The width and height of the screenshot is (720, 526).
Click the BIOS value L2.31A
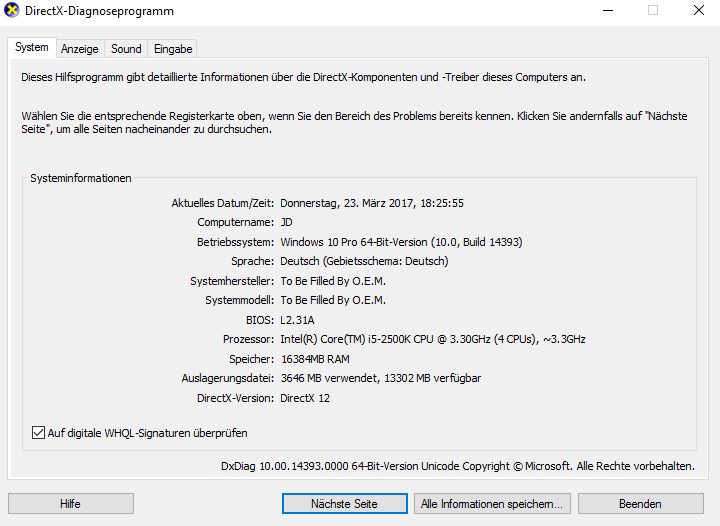(x=297, y=320)
